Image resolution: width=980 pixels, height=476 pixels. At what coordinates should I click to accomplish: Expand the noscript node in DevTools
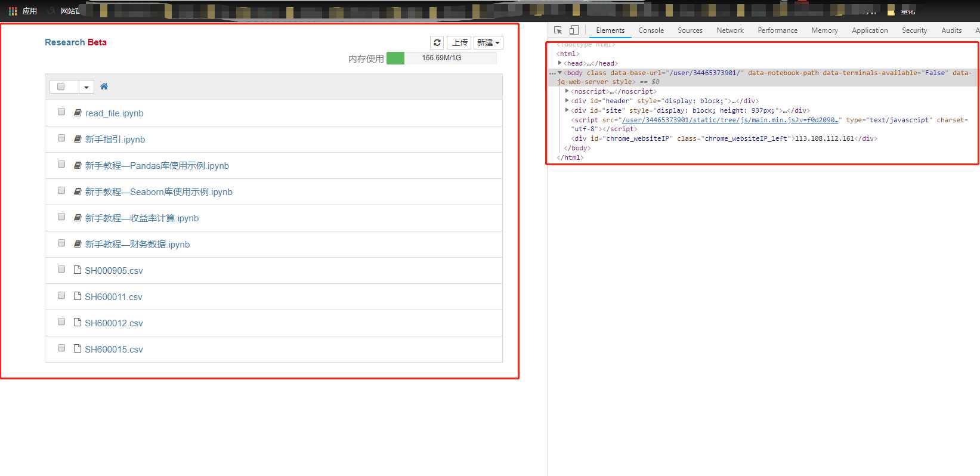click(567, 91)
